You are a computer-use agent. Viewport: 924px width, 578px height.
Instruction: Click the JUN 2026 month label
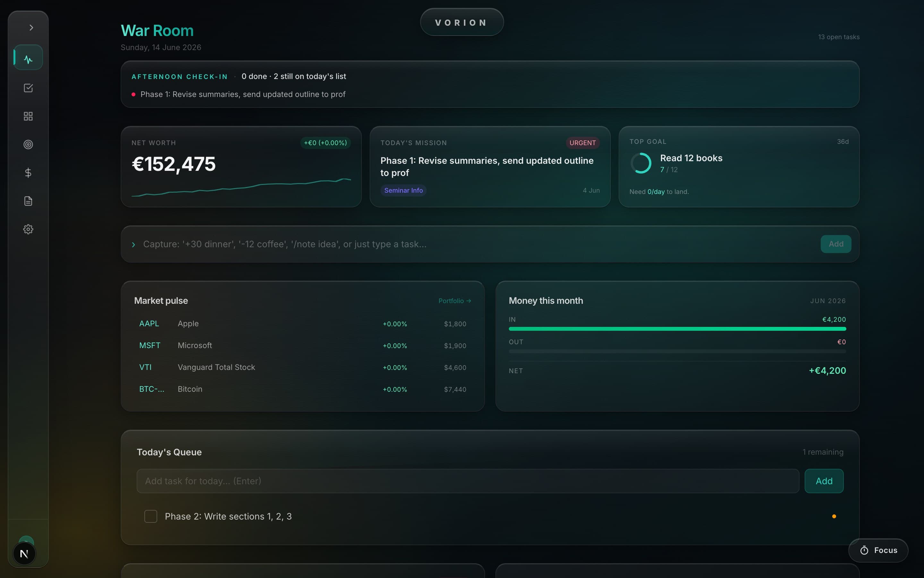[x=828, y=301]
